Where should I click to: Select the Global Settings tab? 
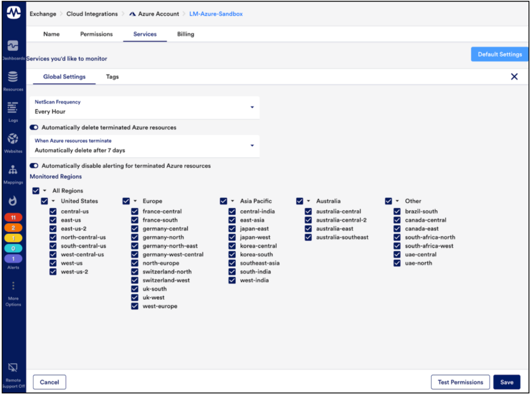[64, 77]
